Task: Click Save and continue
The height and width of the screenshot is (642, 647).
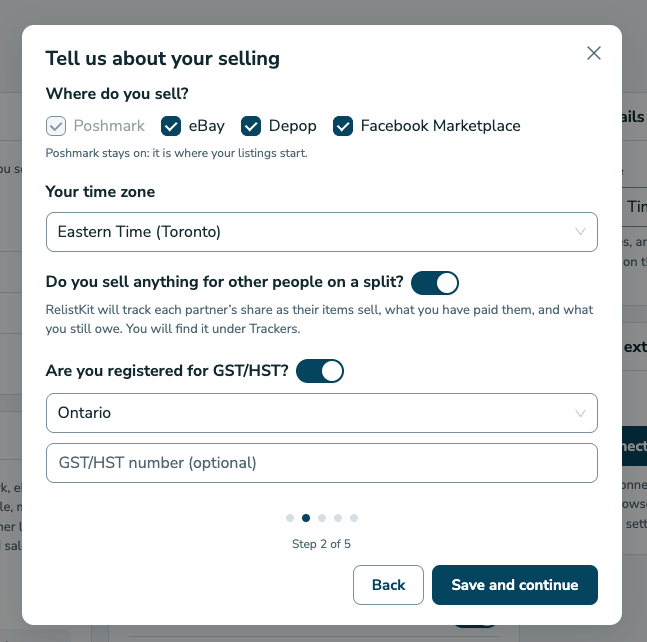Action: pyautogui.click(x=515, y=585)
